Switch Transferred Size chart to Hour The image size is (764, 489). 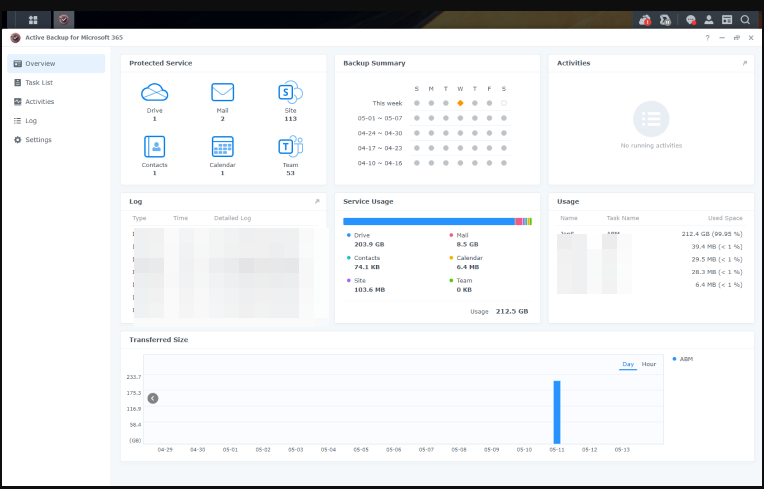tap(649, 364)
